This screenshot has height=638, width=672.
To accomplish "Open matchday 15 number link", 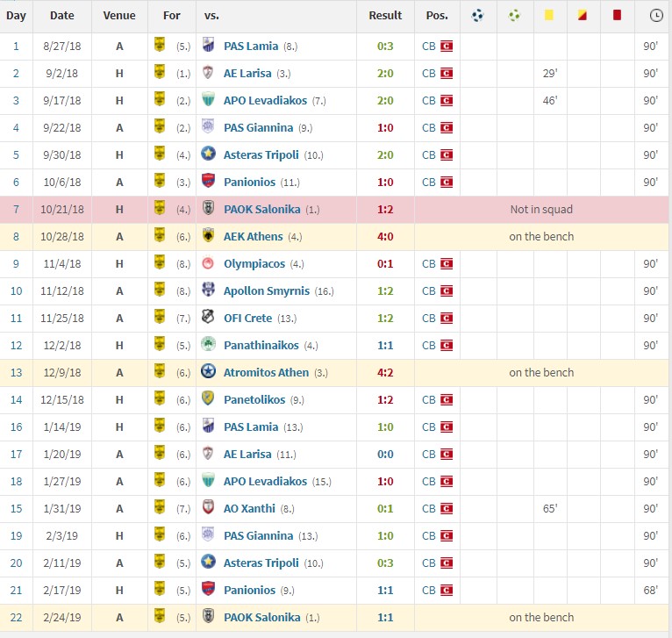I will [x=16, y=508].
